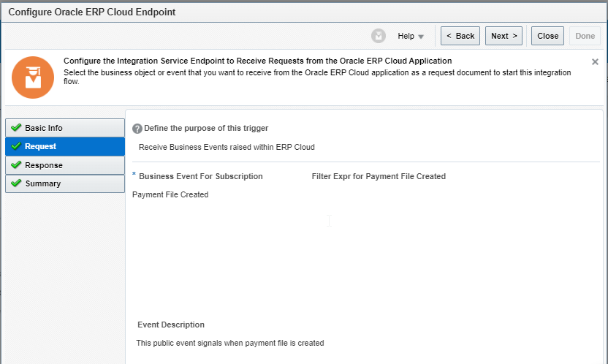Switch to the Response step
The height and width of the screenshot is (364, 608).
coord(65,165)
